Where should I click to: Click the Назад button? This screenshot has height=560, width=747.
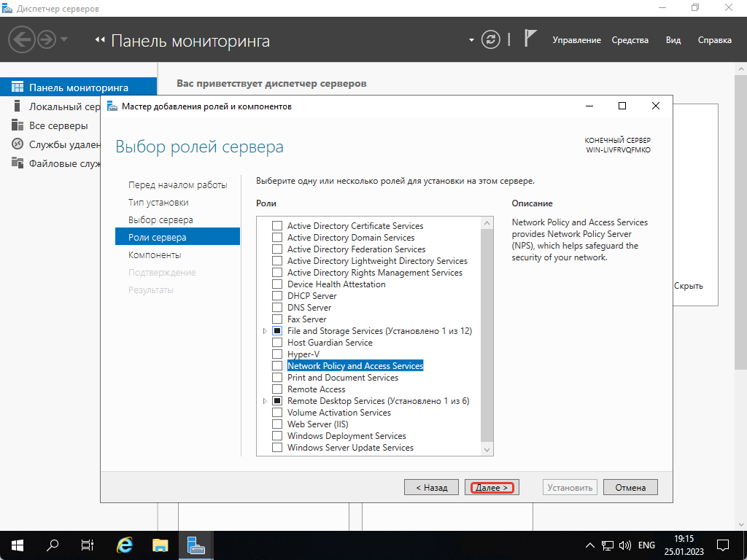[x=431, y=487]
